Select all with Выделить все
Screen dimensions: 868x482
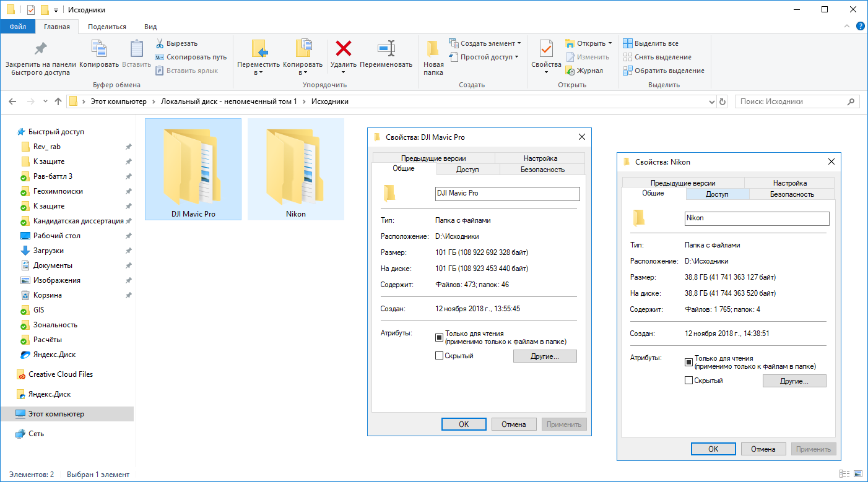pos(651,43)
